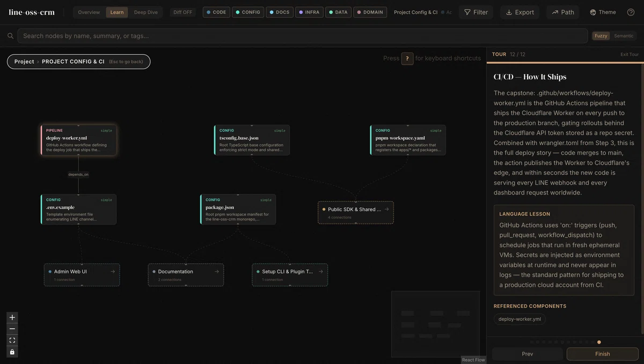The height and width of the screenshot is (364, 644).
Task: Click React Flow attribution link
Action: [473, 360]
